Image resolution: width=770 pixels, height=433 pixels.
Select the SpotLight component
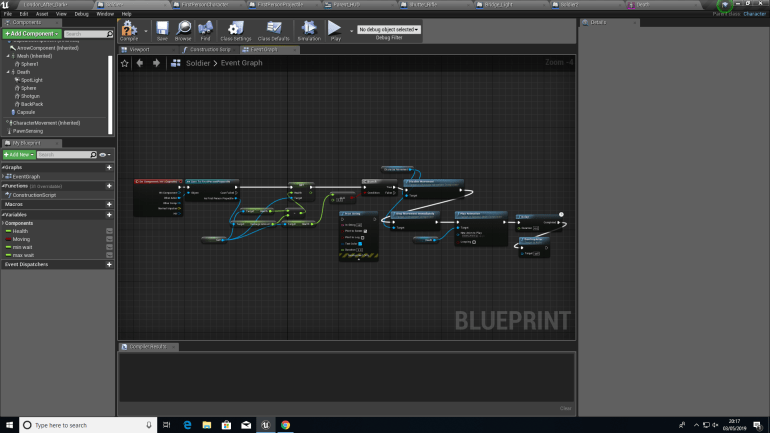31,80
